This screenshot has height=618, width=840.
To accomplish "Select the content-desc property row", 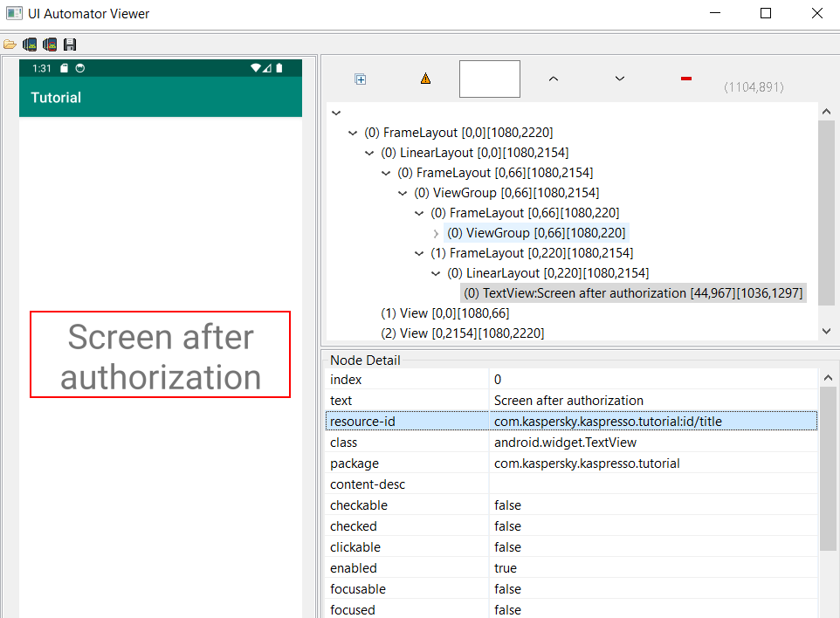I will tap(571, 484).
